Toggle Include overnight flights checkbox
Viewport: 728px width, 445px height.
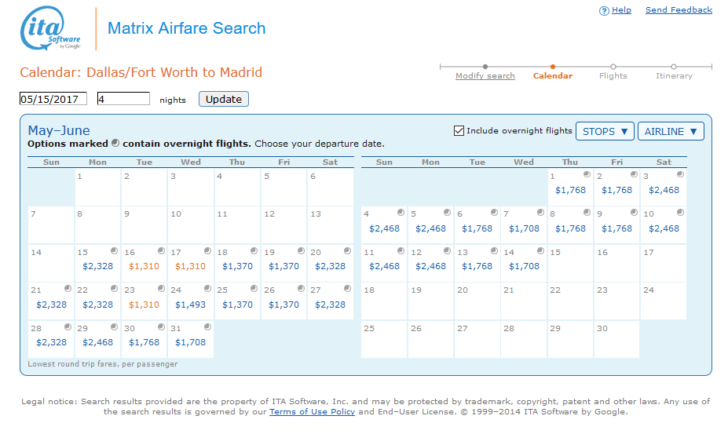click(x=459, y=131)
